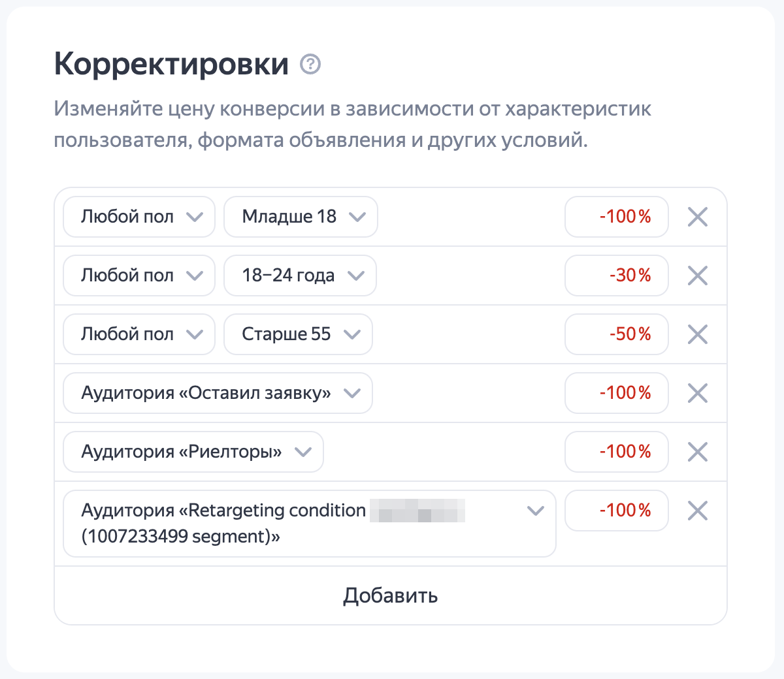Expand the Младше 18 age dropdown
Image resolution: width=784 pixels, height=679 pixels.
(x=301, y=217)
